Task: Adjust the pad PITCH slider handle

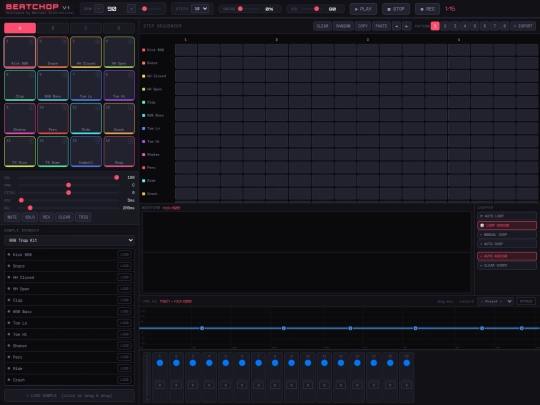Action: click(x=69, y=193)
